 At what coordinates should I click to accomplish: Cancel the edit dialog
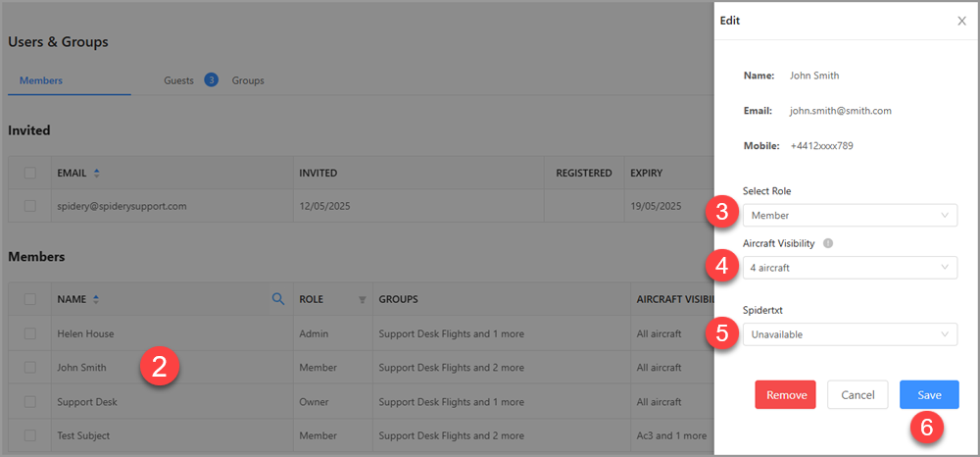point(857,395)
